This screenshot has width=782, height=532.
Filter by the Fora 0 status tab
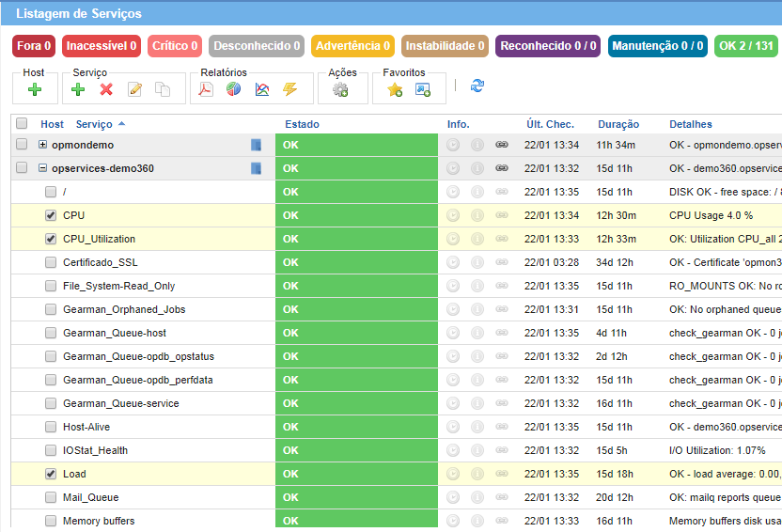pyautogui.click(x=35, y=45)
